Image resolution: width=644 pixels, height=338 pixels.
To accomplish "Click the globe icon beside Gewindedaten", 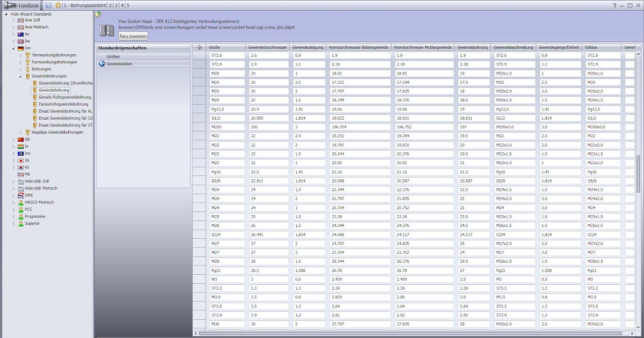I will pos(101,64).
